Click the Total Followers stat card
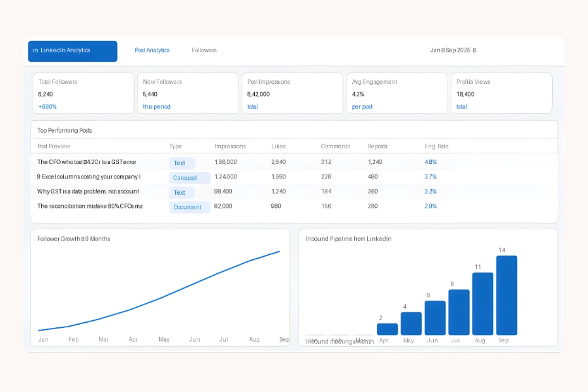 pyautogui.click(x=83, y=93)
